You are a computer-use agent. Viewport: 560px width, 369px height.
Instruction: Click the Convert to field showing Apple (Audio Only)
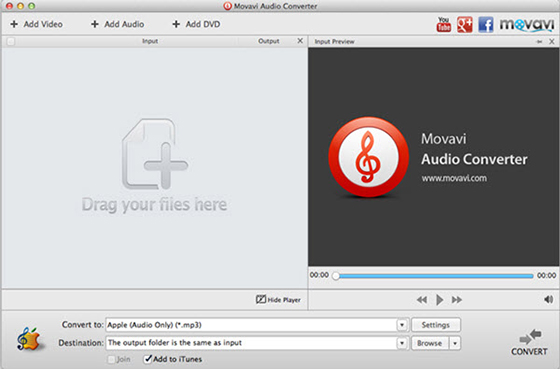coord(251,325)
